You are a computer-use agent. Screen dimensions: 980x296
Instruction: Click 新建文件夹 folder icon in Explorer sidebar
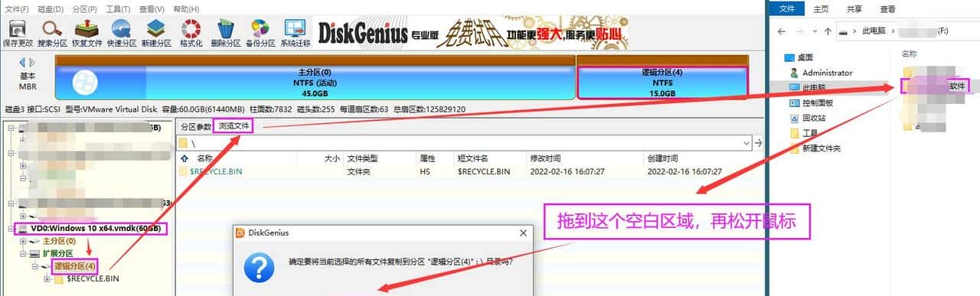tap(794, 148)
